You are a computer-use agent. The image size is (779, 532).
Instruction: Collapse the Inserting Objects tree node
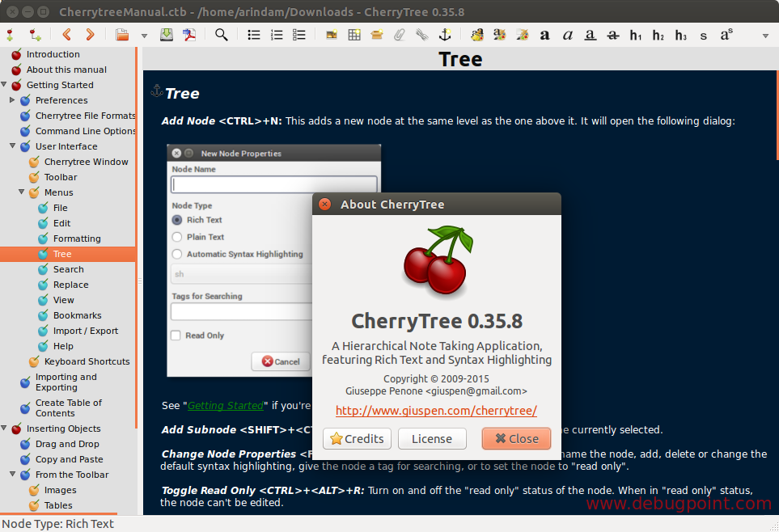coord(4,428)
